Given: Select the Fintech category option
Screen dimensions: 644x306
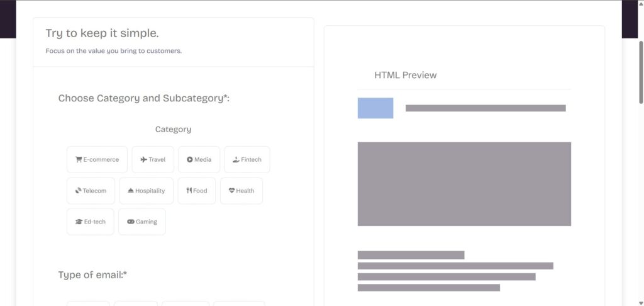Looking at the screenshot, I should [x=247, y=159].
